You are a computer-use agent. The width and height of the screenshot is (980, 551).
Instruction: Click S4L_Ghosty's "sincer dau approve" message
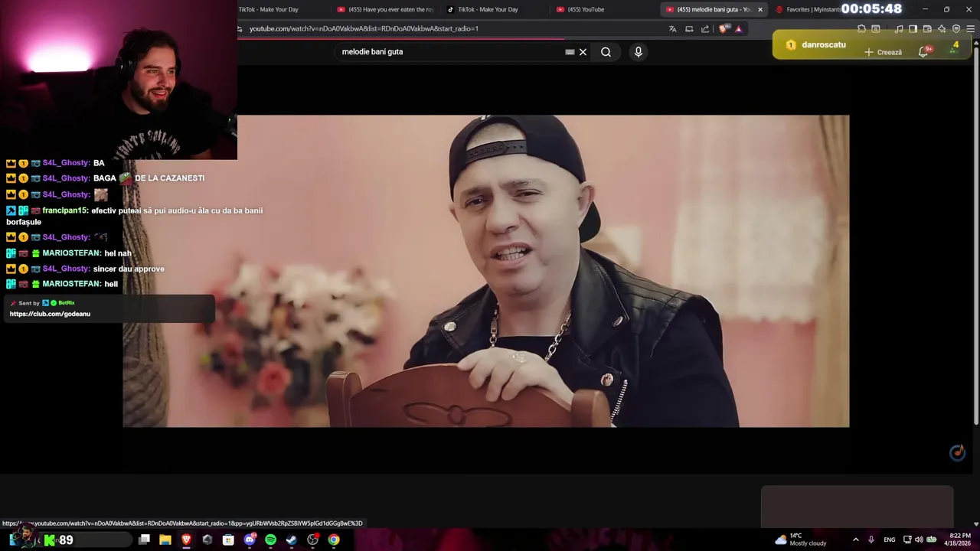129,269
